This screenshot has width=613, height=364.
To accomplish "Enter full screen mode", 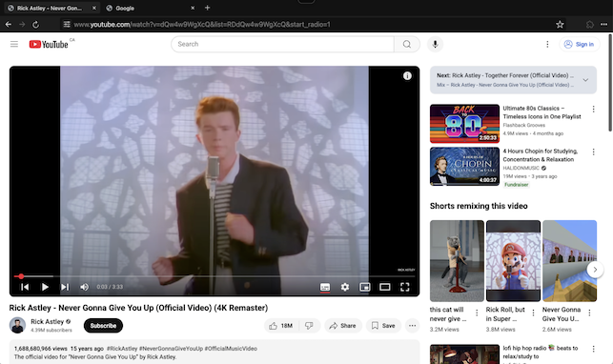I will click(404, 287).
